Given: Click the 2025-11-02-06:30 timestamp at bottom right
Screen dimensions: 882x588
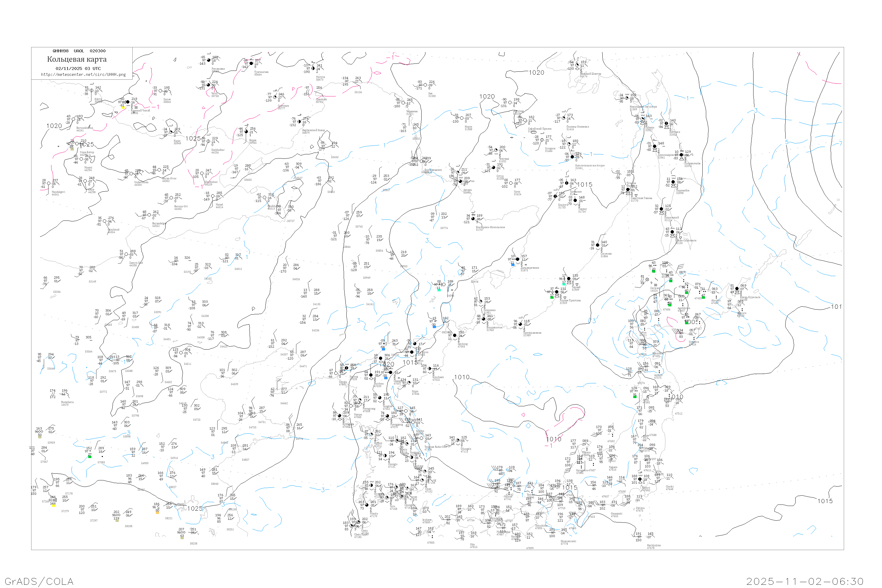Looking at the screenshot, I should pyautogui.click(x=805, y=581).
